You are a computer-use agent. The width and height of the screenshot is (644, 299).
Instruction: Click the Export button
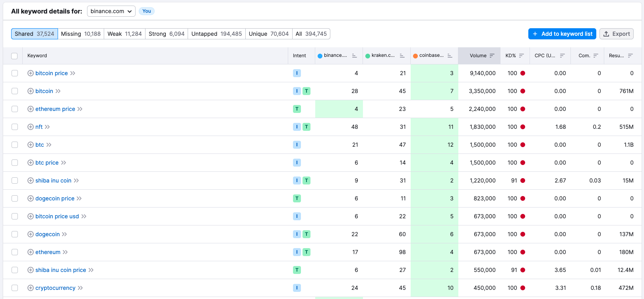[617, 34]
